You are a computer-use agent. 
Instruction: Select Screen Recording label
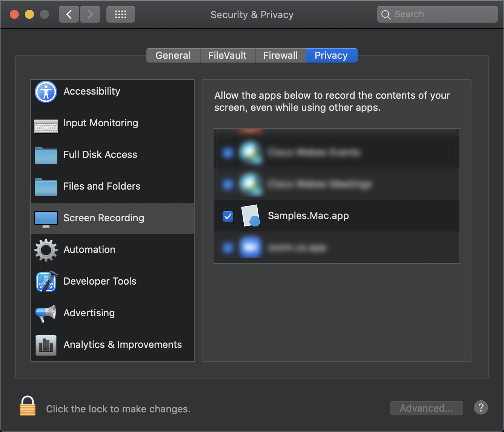104,218
